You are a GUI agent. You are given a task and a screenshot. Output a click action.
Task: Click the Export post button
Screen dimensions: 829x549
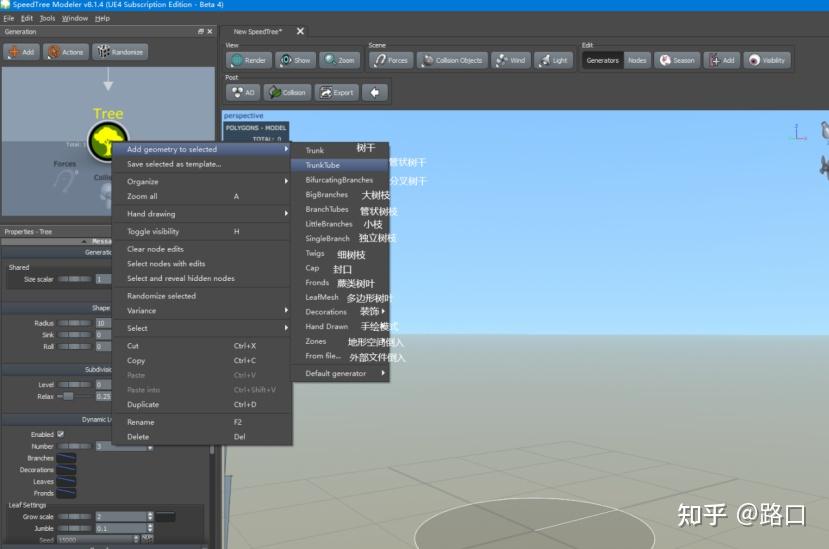337,93
